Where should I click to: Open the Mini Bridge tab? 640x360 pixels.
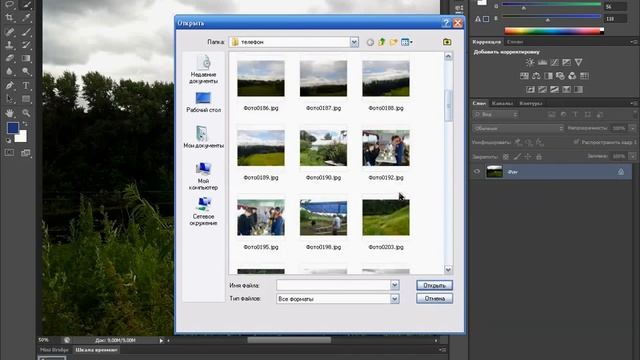[54, 350]
